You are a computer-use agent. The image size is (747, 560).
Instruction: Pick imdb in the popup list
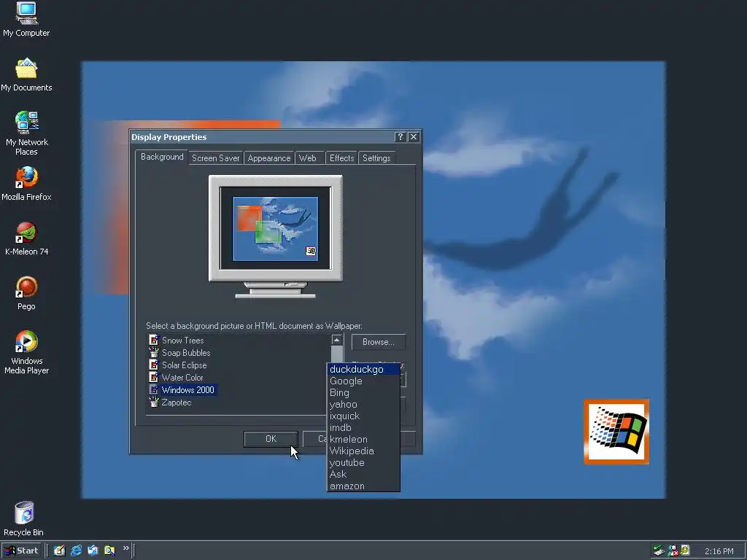(x=363, y=427)
